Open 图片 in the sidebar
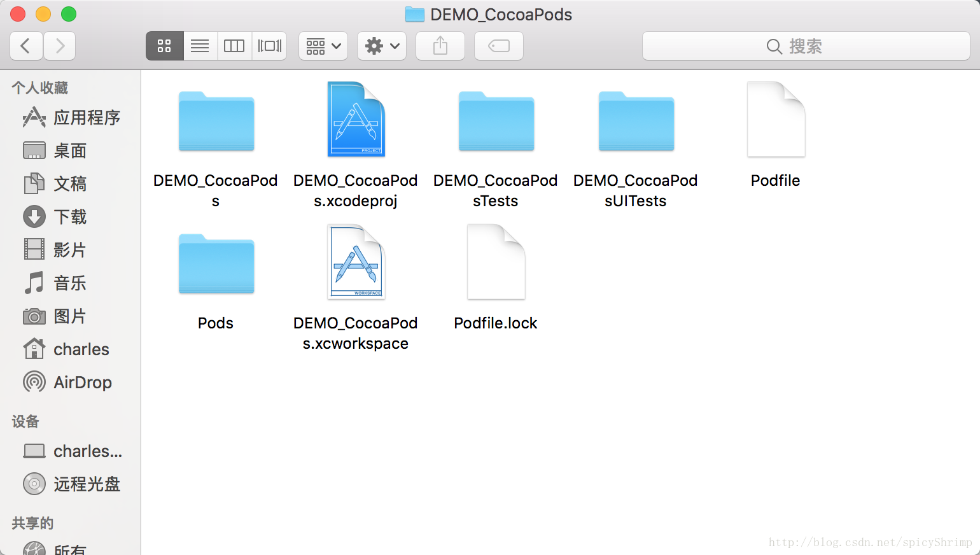980x555 pixels. pos(70,316)
